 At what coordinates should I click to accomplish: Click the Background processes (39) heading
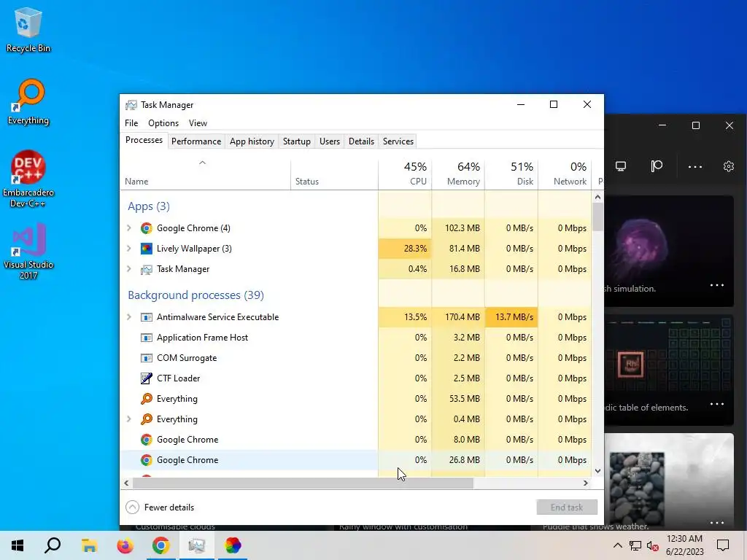point(196,295)
